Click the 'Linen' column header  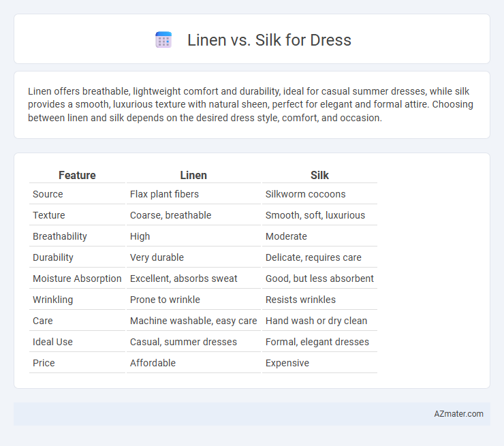pos(193,175)
